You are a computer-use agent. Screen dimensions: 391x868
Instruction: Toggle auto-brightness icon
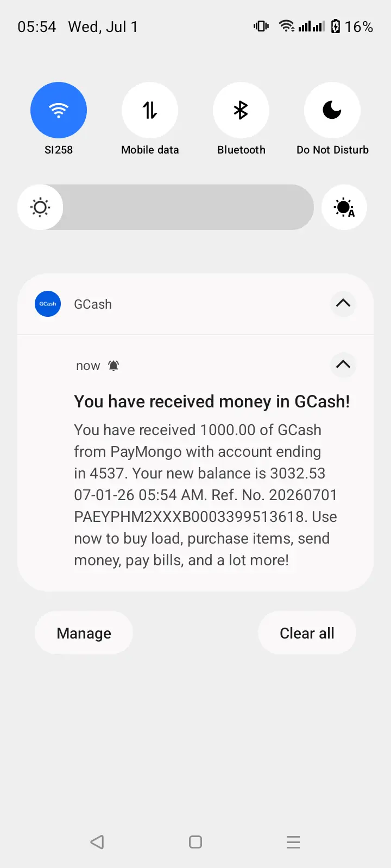[344, 207]
